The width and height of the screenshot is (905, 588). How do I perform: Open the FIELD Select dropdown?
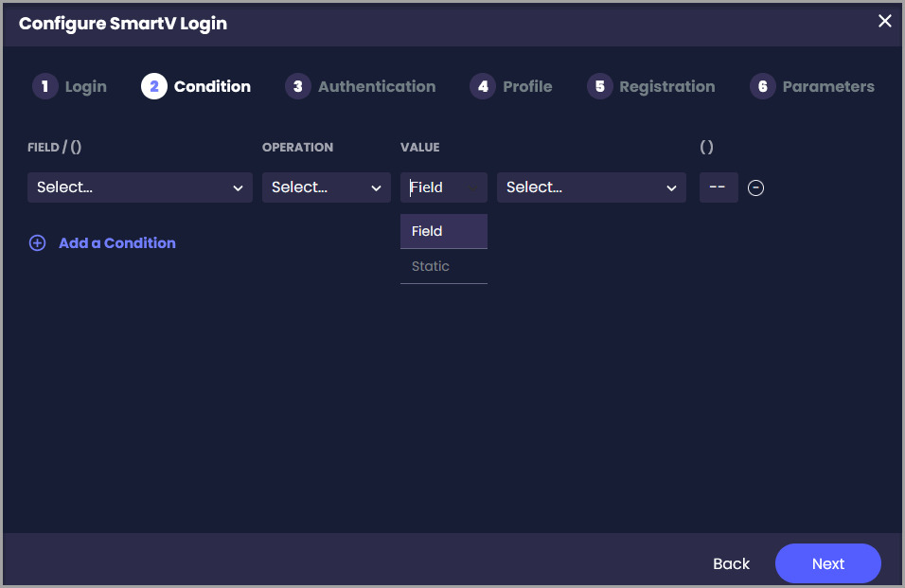[x=140, y=187]
